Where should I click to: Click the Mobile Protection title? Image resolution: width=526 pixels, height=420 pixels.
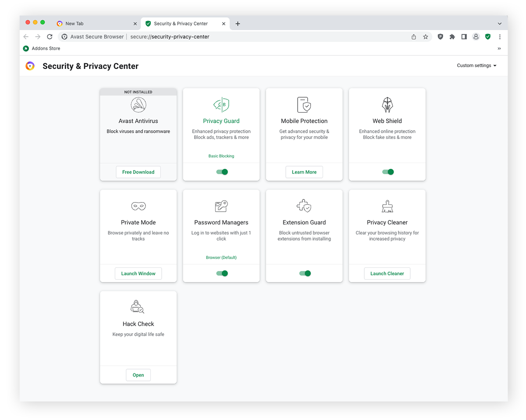point(304,121)
